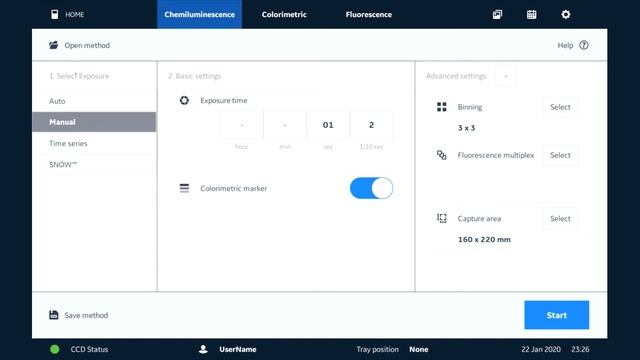The height and width of the screenshot is (360, 640).
Task: Click the user profile icon
Action: [203, 349]
